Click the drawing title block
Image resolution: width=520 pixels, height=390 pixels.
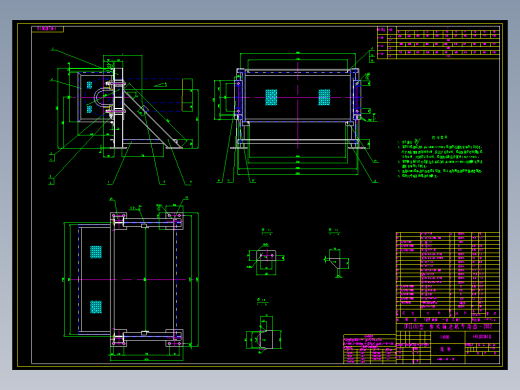[447, 341]
